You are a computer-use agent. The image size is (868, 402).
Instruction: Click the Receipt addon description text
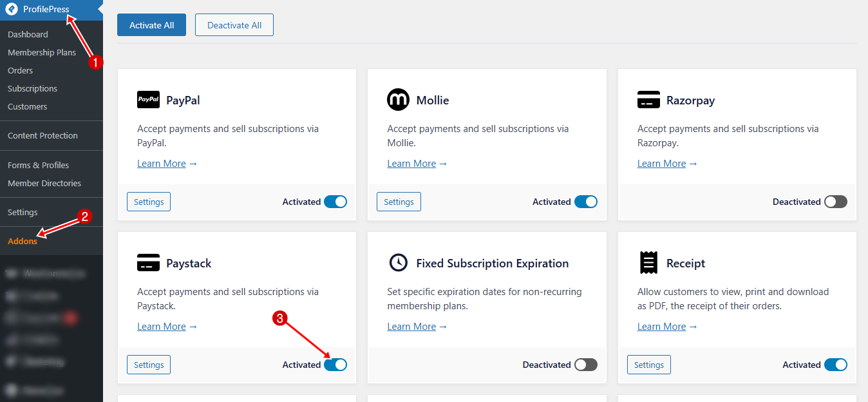click(733, 299)
